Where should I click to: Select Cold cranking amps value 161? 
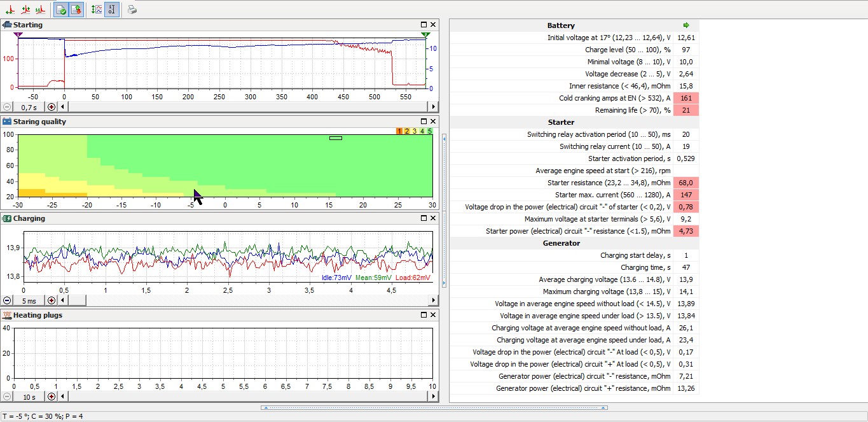pos(686,98)
